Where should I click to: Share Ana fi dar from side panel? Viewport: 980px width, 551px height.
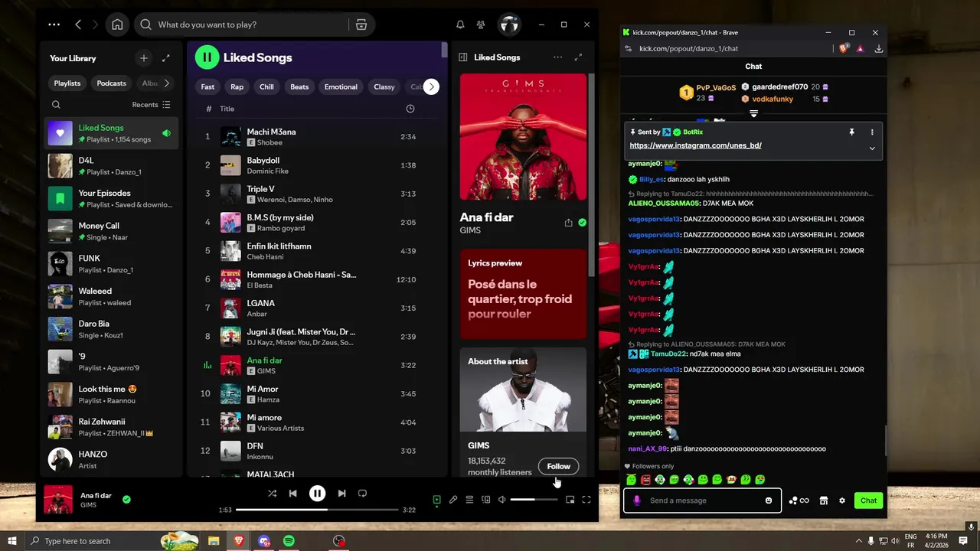coord(568,223)
